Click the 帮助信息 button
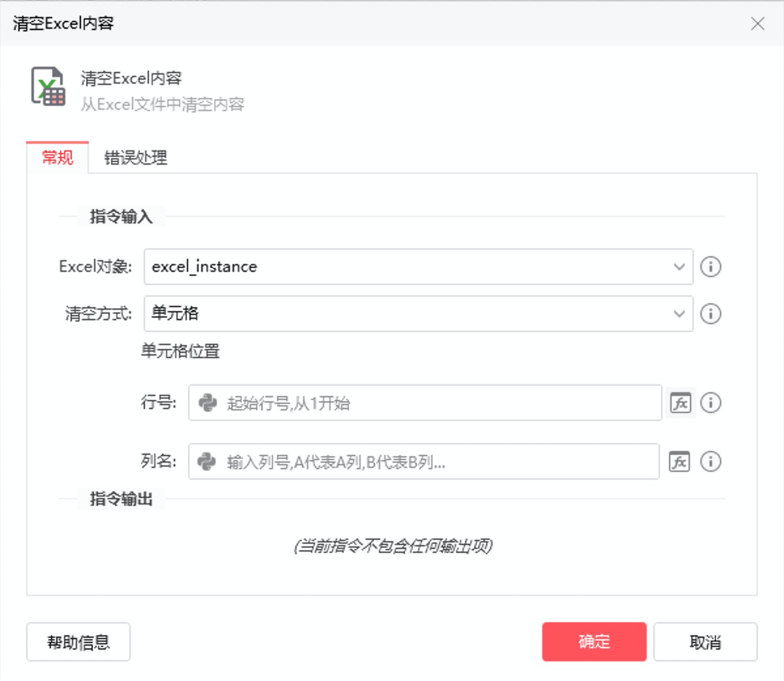Screen dimensions: 784x681 click(x=78, y=642)
